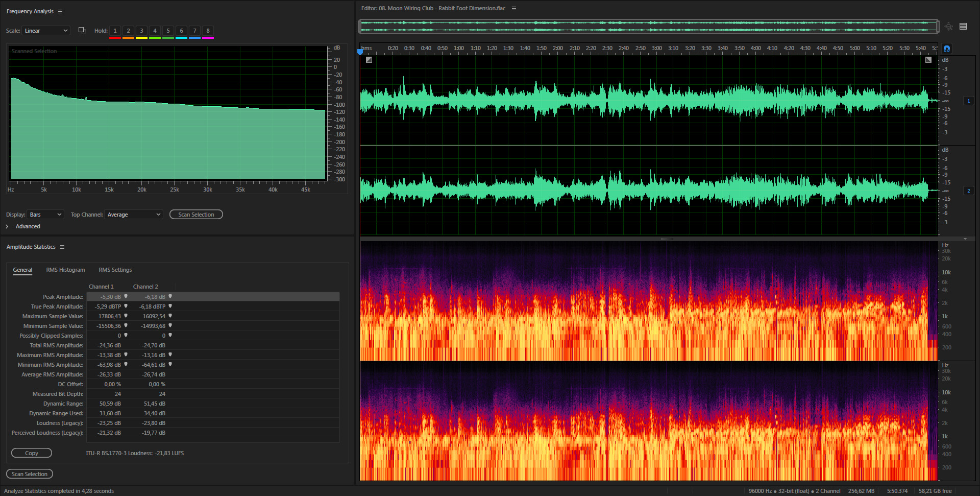Click the list view icon beside the navigator
The height and width of the screenshot is (496, 980).
963,27
